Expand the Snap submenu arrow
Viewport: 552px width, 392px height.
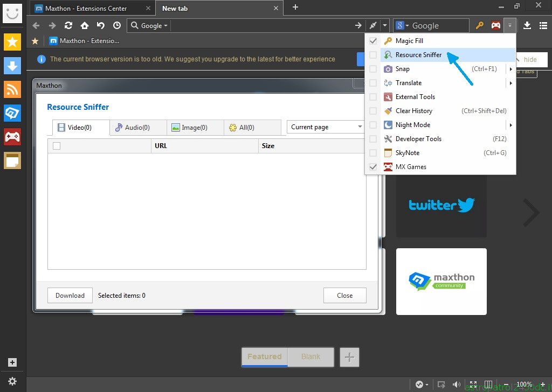click(x=510, y=69)
